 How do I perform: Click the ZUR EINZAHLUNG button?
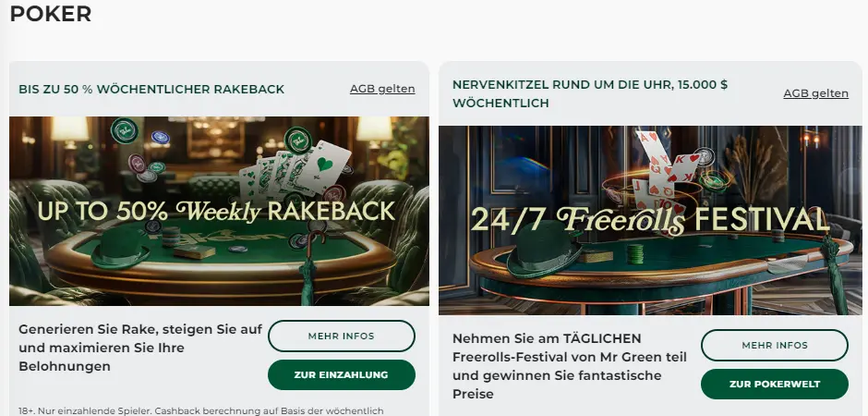point(341,374)
